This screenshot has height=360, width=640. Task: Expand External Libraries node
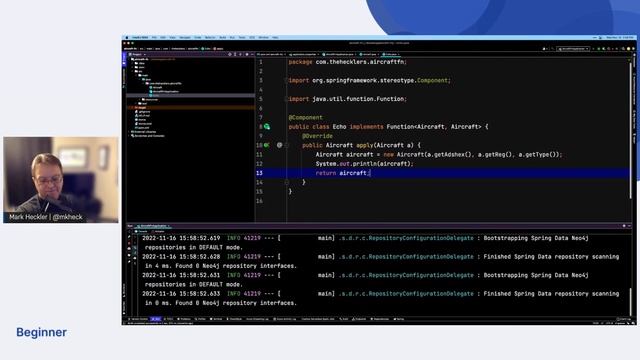tap(129, 132)
